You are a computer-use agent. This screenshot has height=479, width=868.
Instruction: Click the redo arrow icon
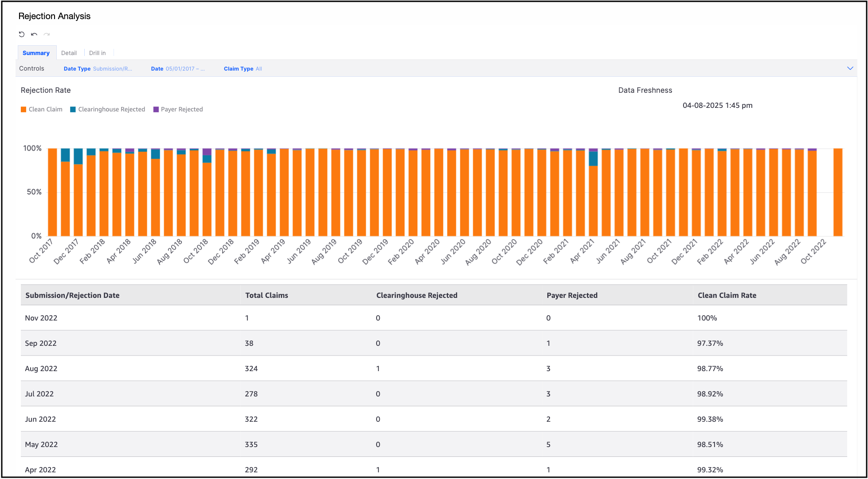pyautogui.click(x=47, y=34)
